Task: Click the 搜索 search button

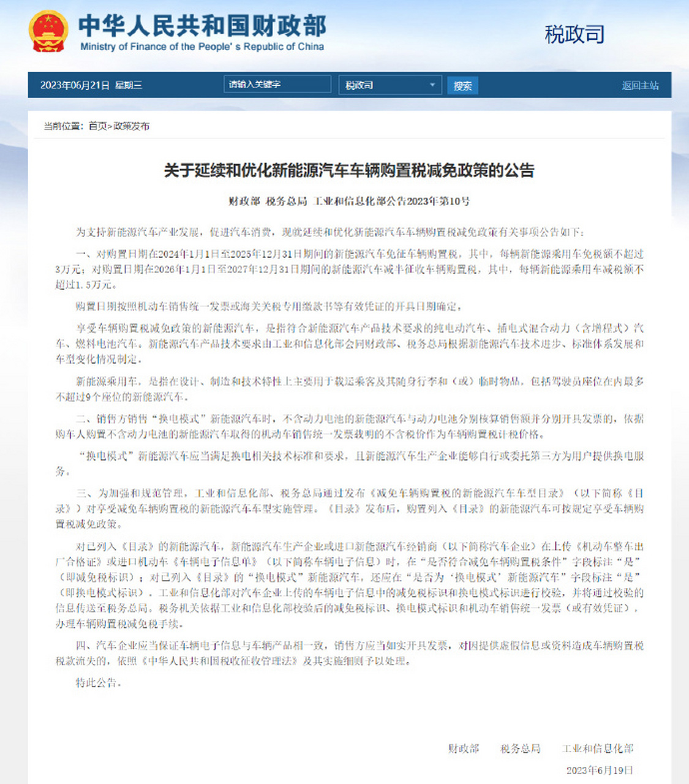Action: [x=462, y=86]
